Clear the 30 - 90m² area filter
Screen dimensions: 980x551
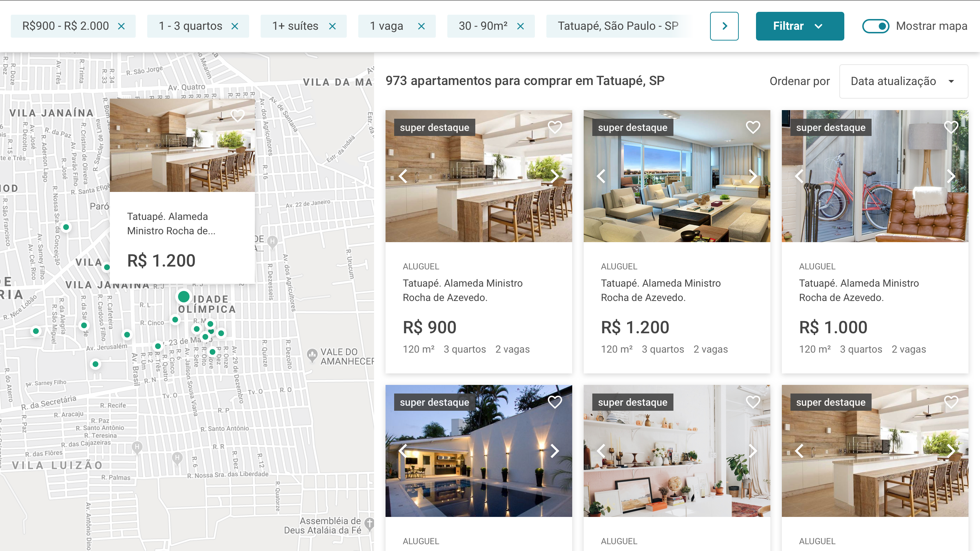(521, 26)
